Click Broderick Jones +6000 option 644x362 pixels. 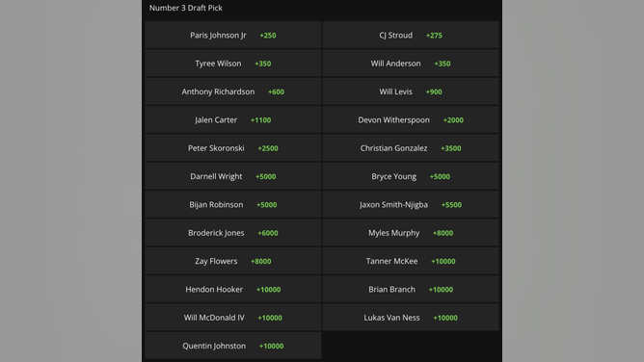[x=233, y=233]
